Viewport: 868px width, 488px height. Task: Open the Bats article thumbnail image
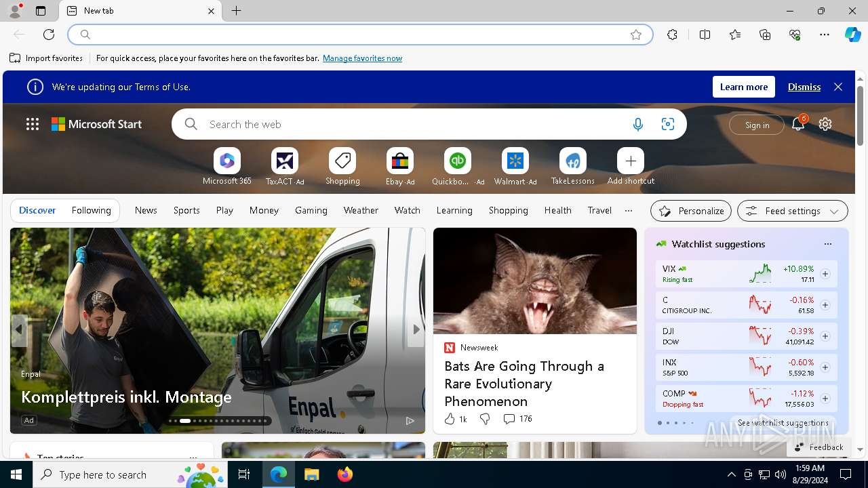point(535,281)
